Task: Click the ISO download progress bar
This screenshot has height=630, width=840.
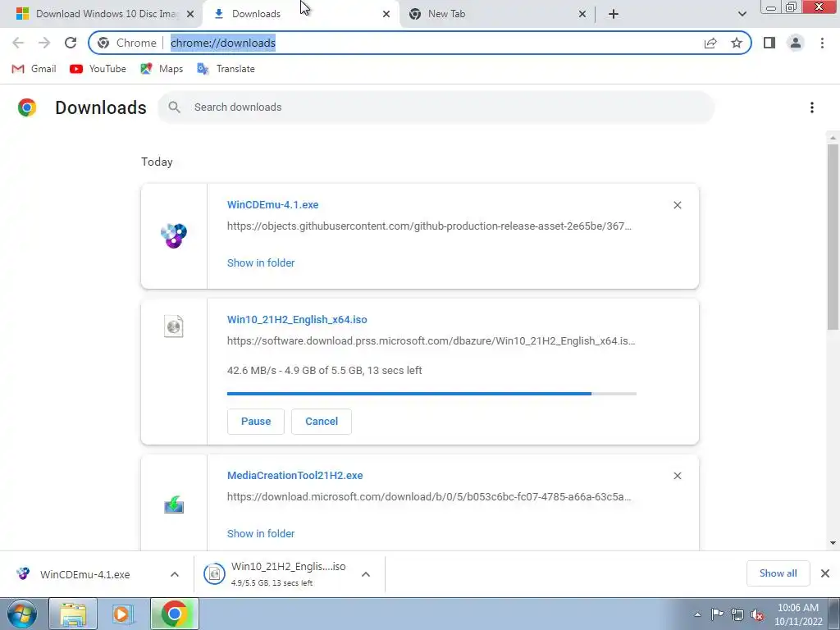Action: (x=431, y=394)
